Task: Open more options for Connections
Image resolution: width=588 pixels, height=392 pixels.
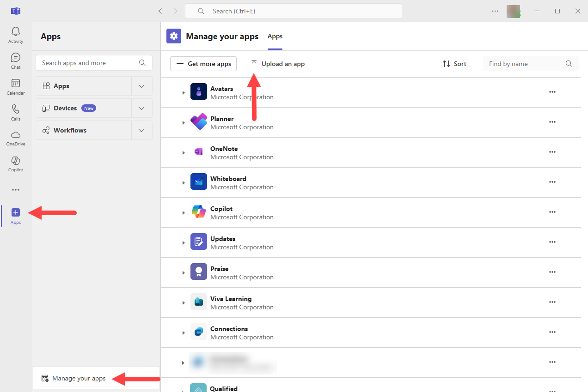Action: point(552,332)
